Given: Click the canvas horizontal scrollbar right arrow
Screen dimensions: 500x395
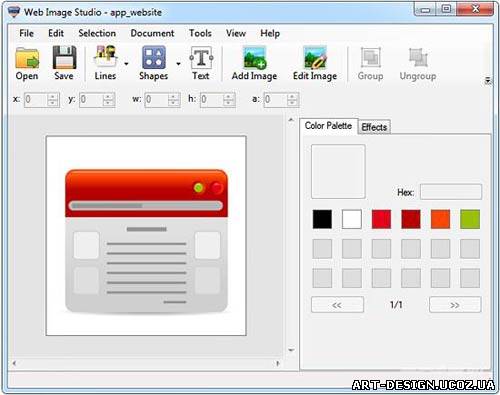Looking at the screenshot, I should [x=278, y=363].
